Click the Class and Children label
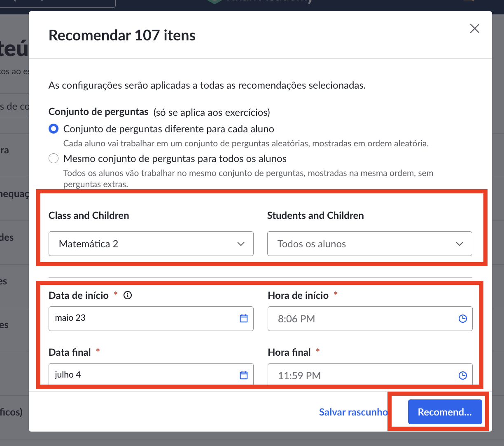 pyautogui.click(x=89, y=216)
